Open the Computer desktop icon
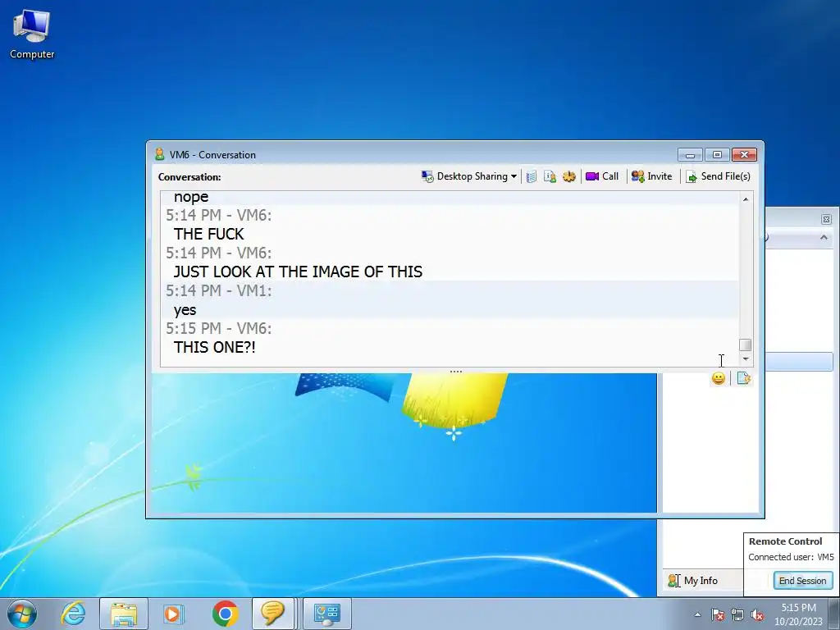This screenshot has height=630, width=840. pyautogui.click(x=32, y=34)
